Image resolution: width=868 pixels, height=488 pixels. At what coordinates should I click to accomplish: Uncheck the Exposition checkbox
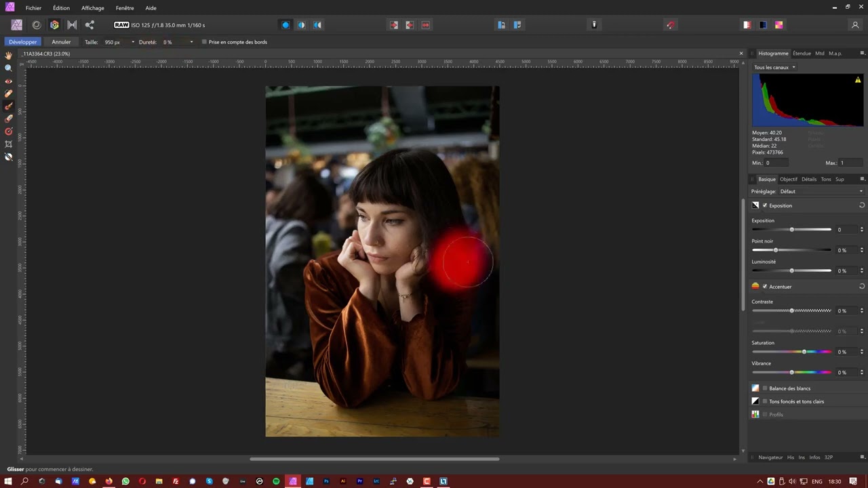(765, 205)
